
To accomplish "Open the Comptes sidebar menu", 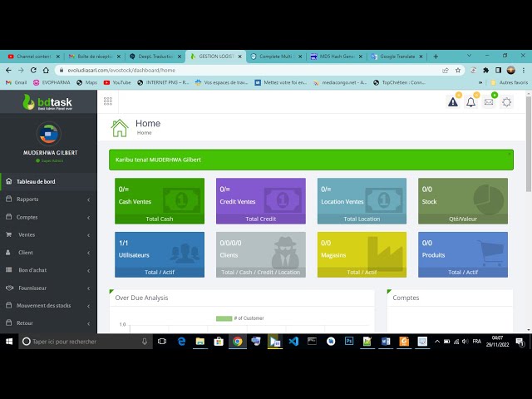I will (x=48, y=217).
